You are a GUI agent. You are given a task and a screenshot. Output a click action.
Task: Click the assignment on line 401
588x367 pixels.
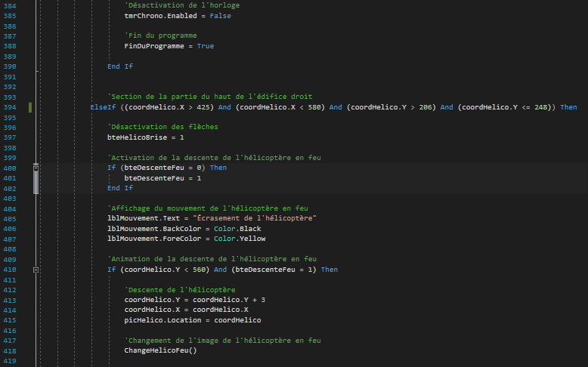pos(162,178)
